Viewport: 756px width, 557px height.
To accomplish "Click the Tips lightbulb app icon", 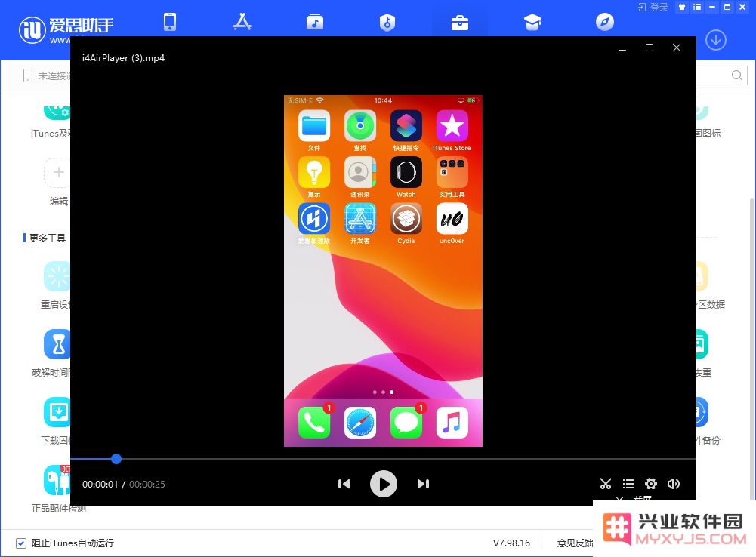I will (x=314, y=171).
